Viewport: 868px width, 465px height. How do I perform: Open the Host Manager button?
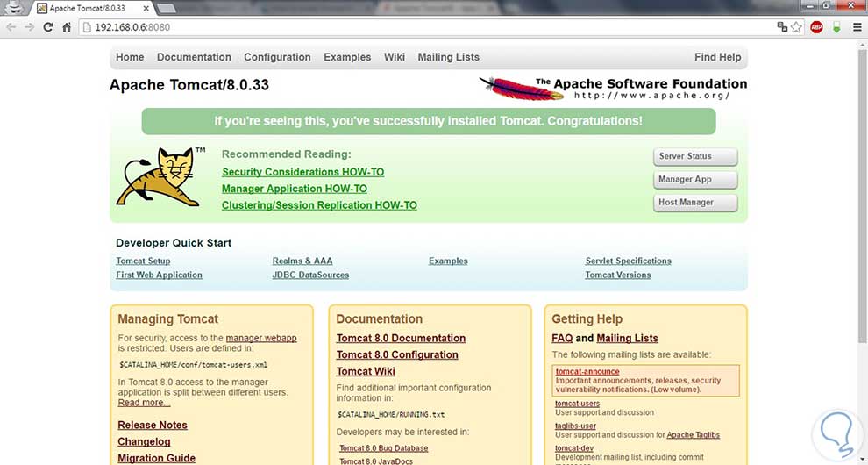click(x=695, y=203)
